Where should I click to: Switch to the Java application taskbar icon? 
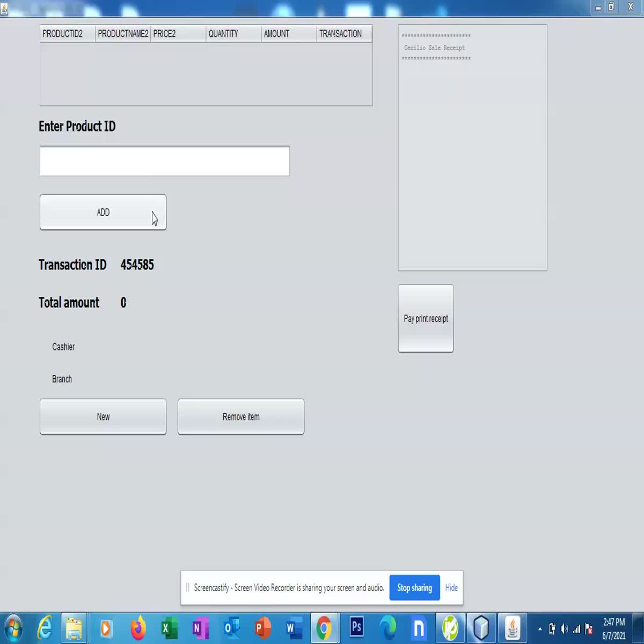click(513, 628)
